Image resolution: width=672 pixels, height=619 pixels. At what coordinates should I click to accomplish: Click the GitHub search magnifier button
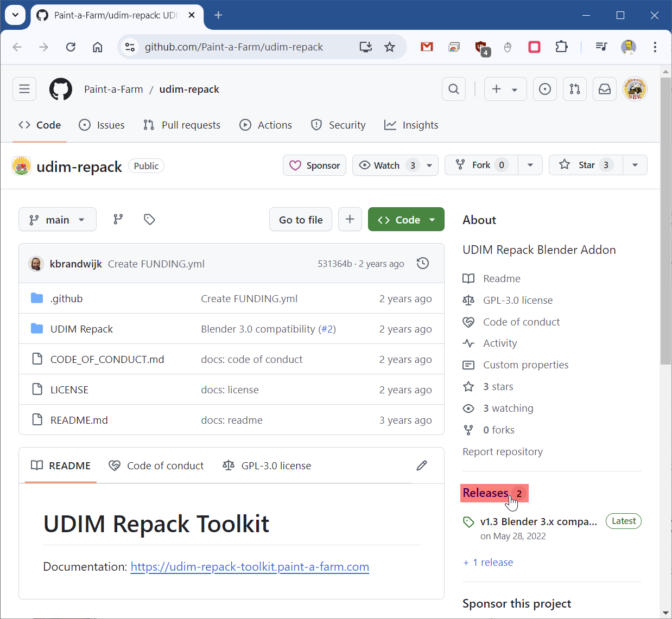pyautogui.click(x=454, y=89)
